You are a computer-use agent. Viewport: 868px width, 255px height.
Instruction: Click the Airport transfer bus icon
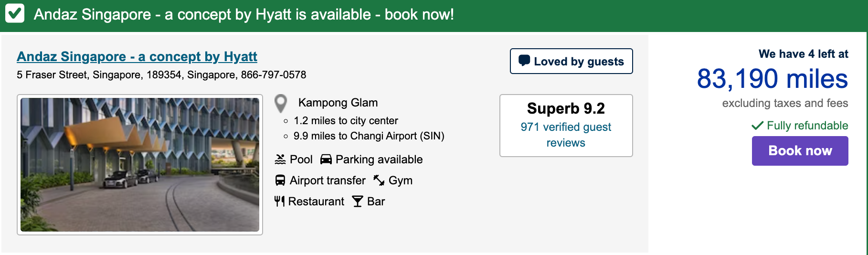[280, 181]
